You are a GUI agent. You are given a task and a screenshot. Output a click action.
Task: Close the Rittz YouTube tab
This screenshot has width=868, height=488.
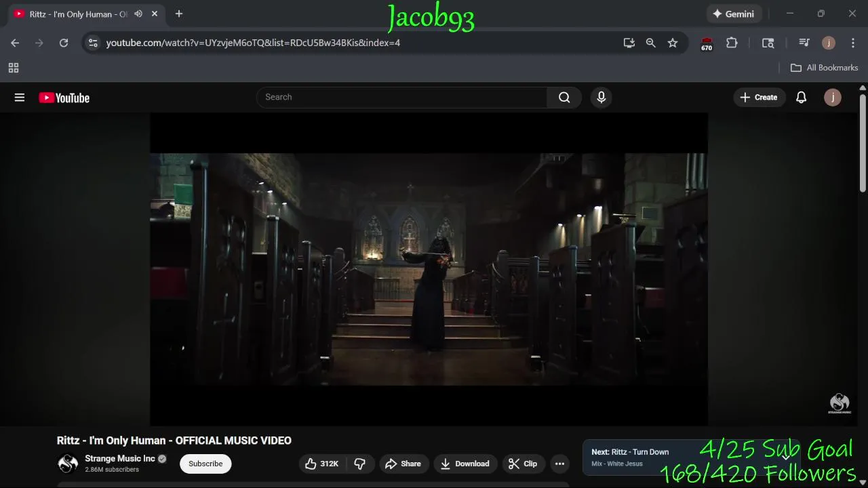pos(155,14)
